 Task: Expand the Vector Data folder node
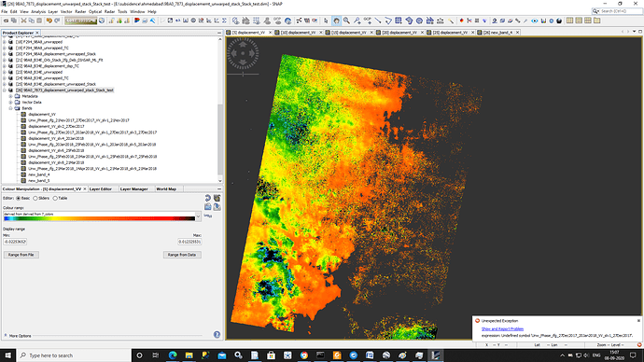click(x=10, y=103)
